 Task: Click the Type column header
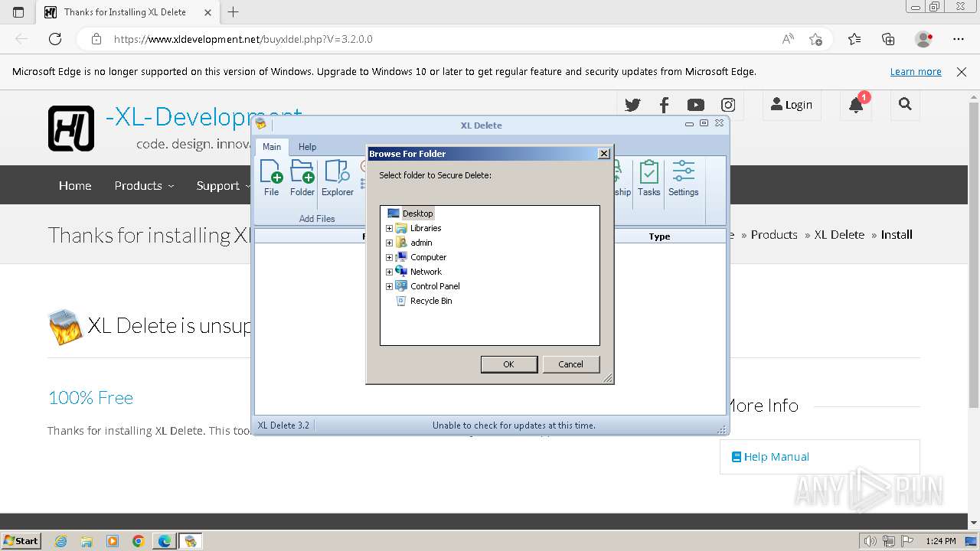(x=659, y=236)
